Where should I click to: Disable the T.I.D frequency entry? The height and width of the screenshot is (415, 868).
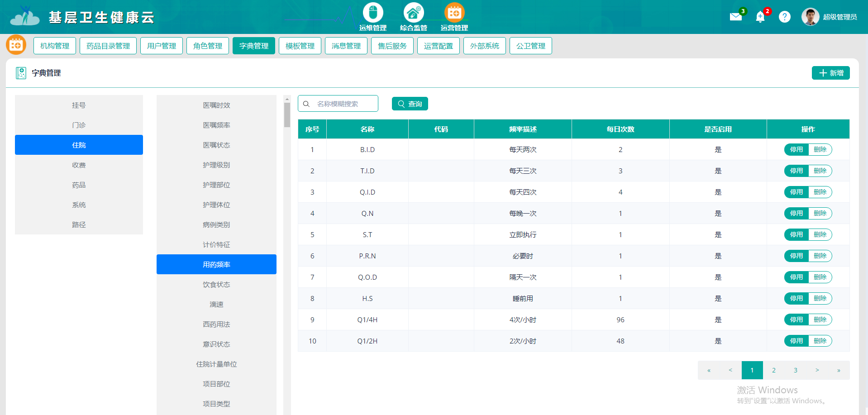(x=796, y=171)
